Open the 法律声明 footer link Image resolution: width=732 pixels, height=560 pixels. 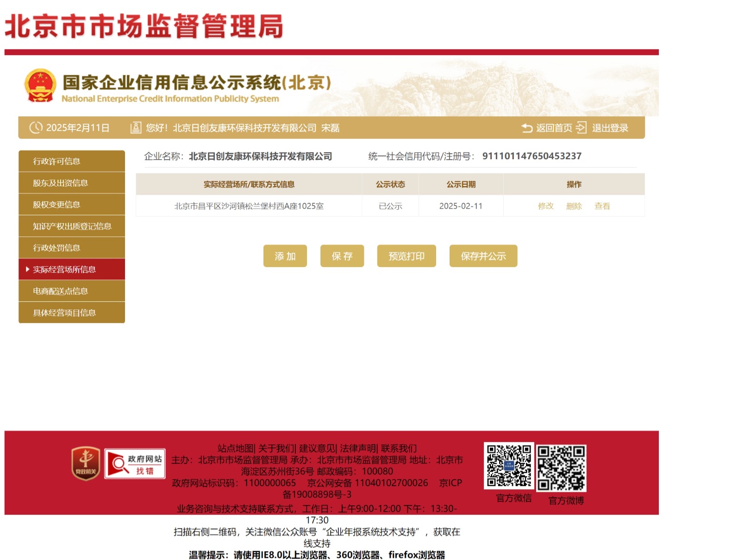point(358,448)
